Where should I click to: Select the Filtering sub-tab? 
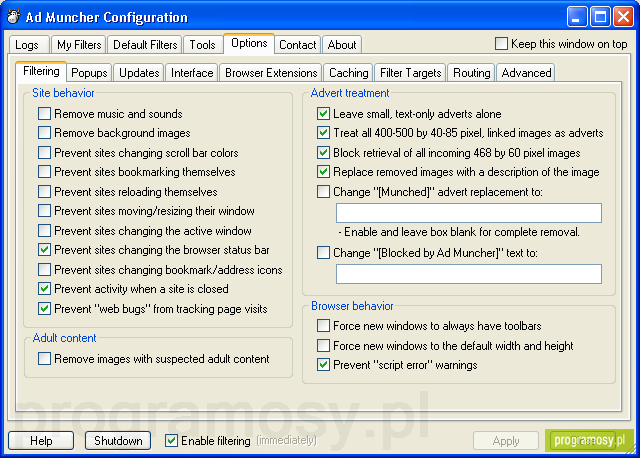(x=41, y=71)
